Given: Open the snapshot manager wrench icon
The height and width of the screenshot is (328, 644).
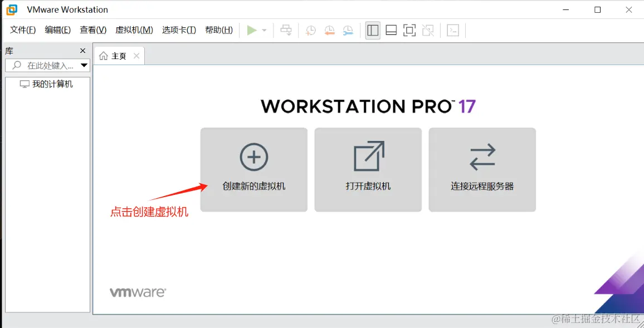Looking at the screenshot, I should [348, 31].
